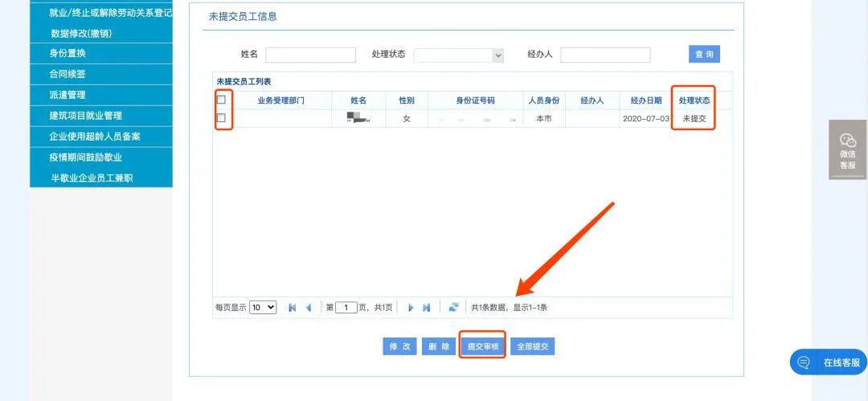The height and width of the screenshot is (401, 868).
Task: Refresh the employee list table
Action: point(453,308)
